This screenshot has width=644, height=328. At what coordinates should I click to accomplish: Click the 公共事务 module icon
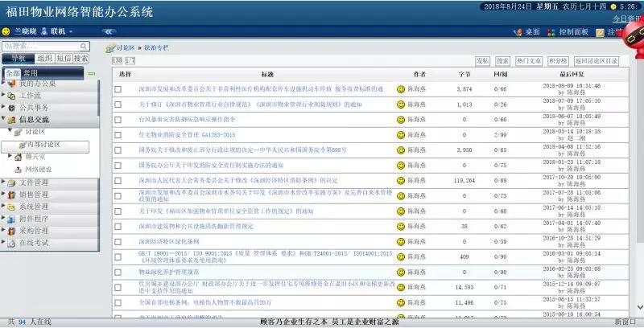[12, 108]
